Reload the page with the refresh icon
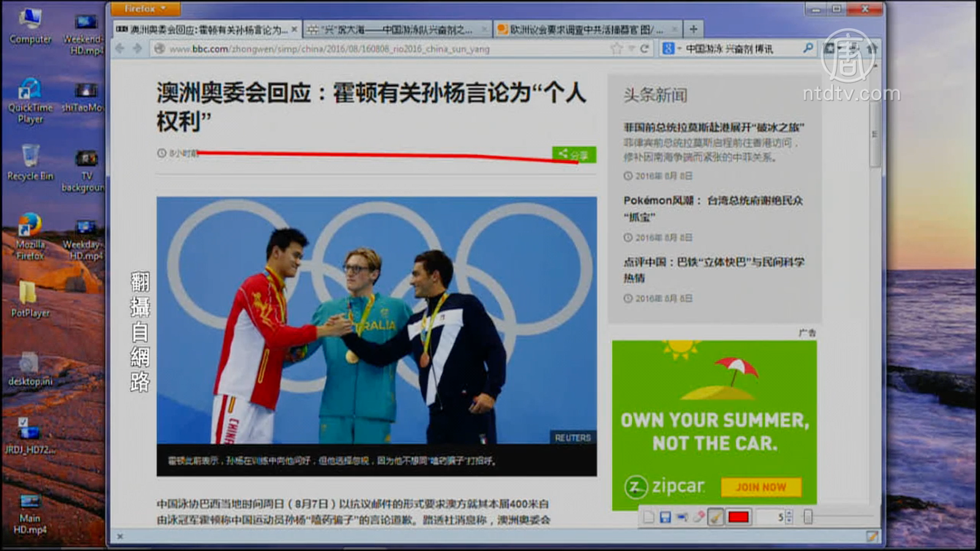The height and width of the screenshot is (551, 980). point(644,48)
